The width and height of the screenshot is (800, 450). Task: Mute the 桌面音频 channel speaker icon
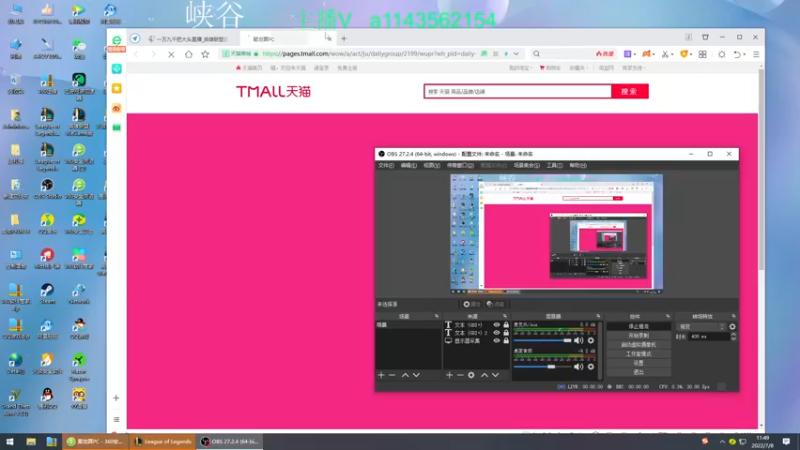(x=579, y=366)
